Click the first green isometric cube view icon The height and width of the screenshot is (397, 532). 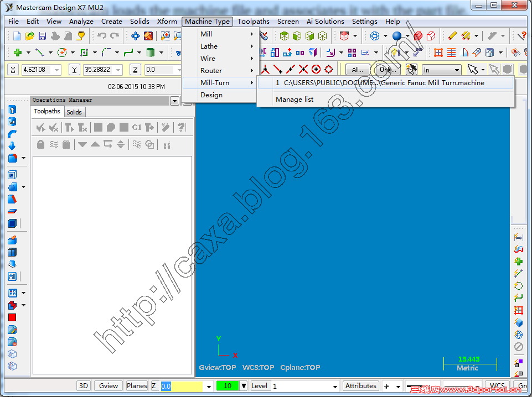click(284, 36)
